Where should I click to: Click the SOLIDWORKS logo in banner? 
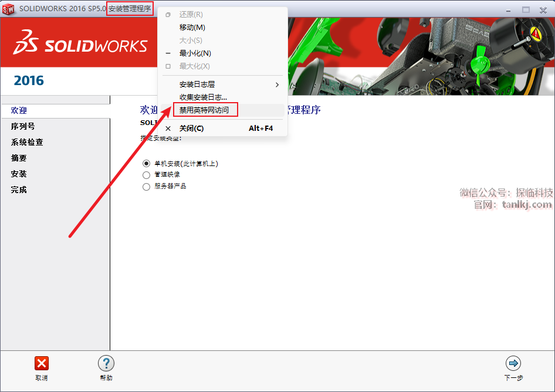pyautogui.click(x=80, y=42)
